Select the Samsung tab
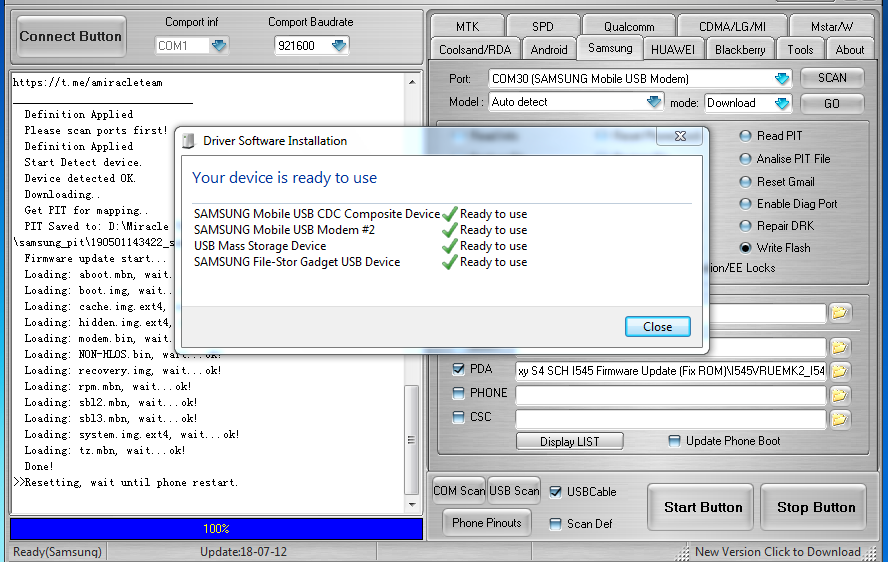 [x=610, y=48]
